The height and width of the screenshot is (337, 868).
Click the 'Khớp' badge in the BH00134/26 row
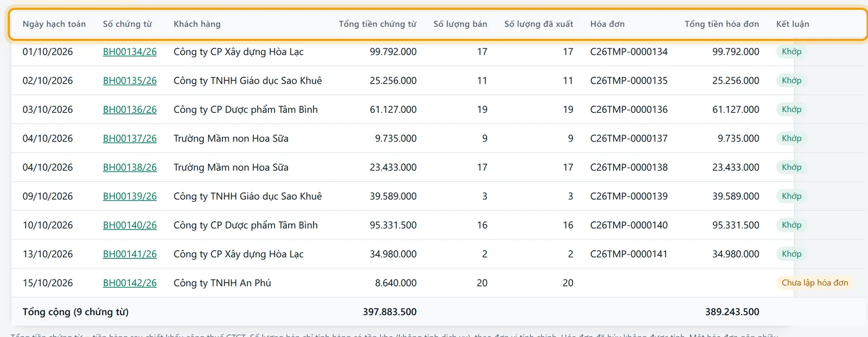[x=792, y=52]
